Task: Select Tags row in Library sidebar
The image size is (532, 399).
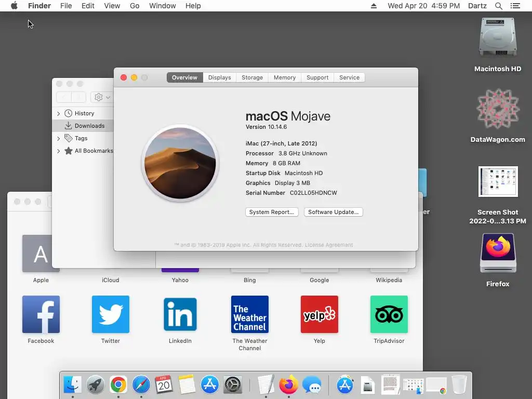Action: [x=83, y=138]
